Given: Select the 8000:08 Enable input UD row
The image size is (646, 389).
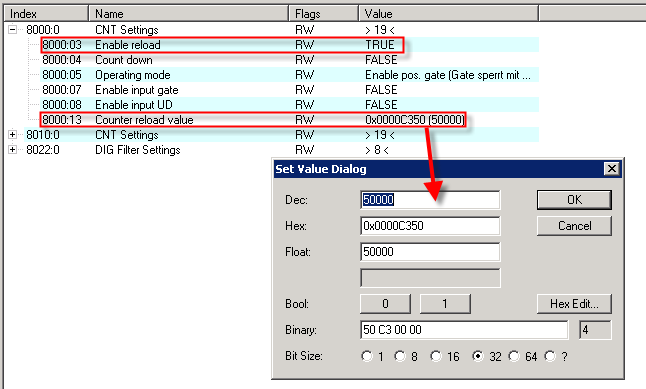Looking at the screenshot, I should [x=290, y=105].
